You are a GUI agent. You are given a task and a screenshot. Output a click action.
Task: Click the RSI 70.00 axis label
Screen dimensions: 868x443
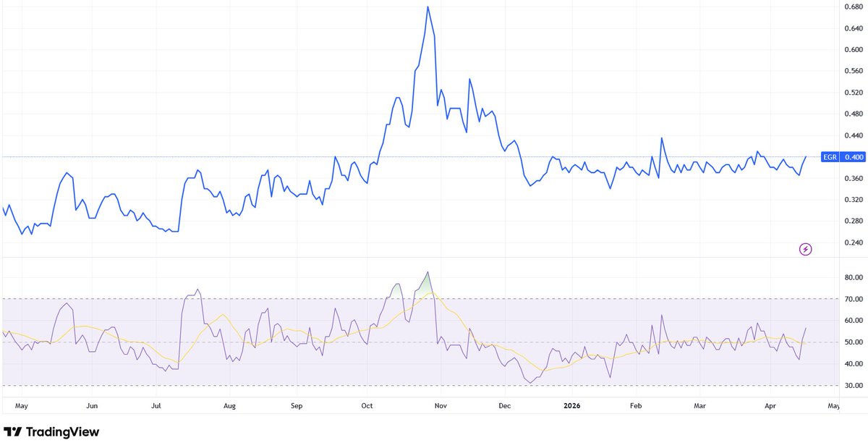pyautogui.click(x=854, y=299)
